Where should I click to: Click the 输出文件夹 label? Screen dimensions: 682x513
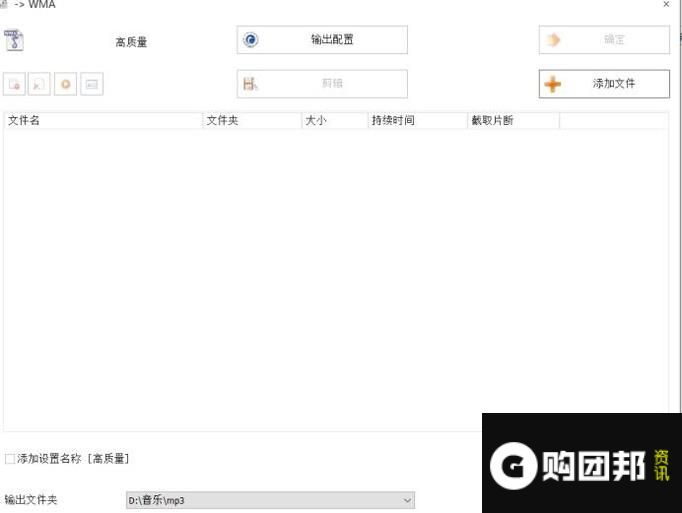click(30, 500)
